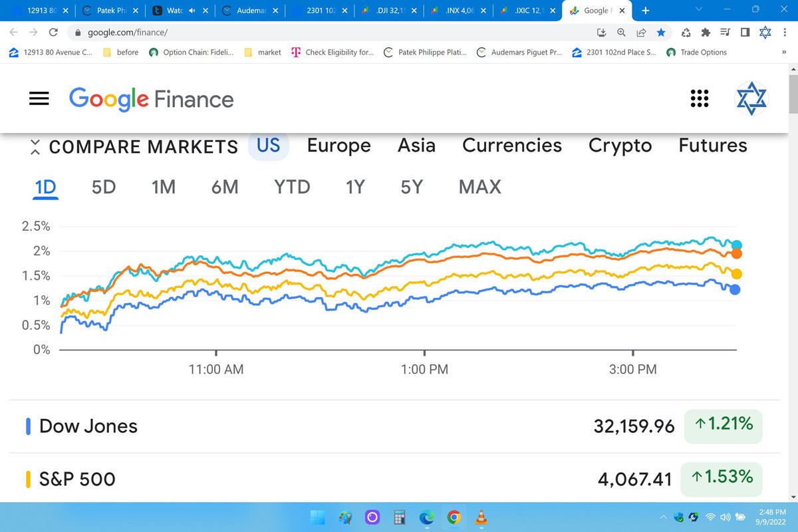Image resolution: width=798 pixels, height=532 pixels.
Task: Switch to the .IXIC browser tab
Action: click(x=527, y=10)
